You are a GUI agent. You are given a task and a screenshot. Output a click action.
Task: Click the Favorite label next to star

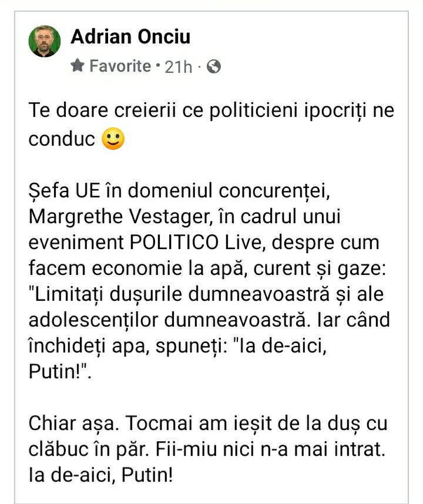[x=120, y=66]
